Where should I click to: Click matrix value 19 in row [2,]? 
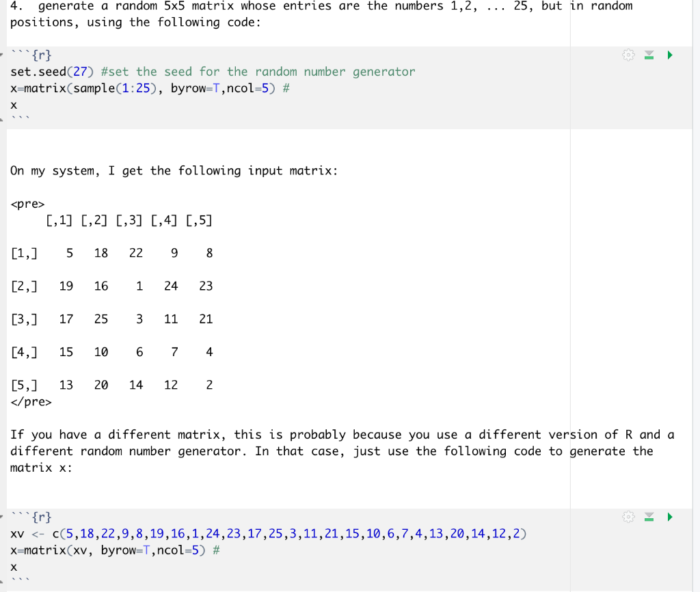pyautogui.click(x=66, y=286)
